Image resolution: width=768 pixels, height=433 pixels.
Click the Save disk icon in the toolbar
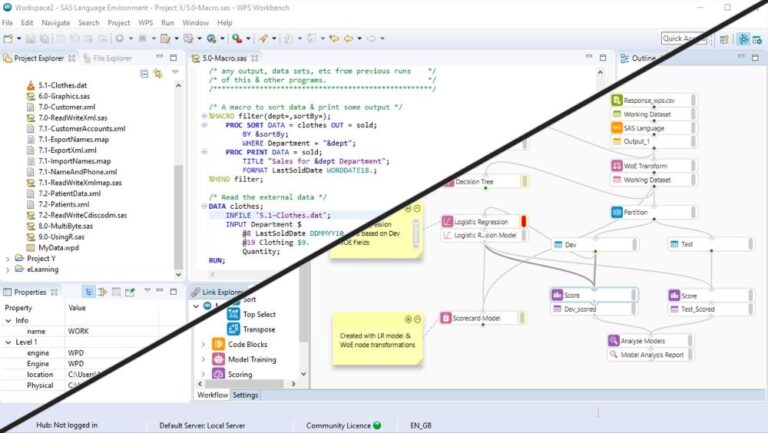[x=30, y=39]
